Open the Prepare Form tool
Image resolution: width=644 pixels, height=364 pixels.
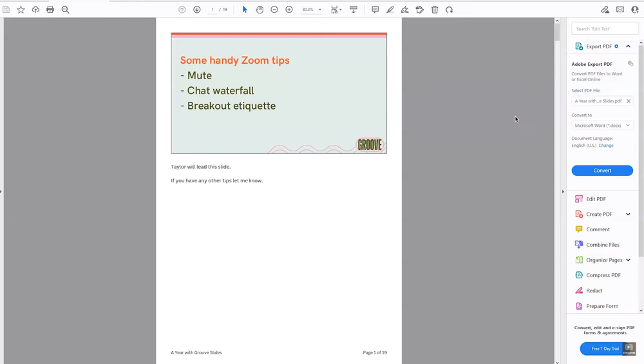[601, 306]
